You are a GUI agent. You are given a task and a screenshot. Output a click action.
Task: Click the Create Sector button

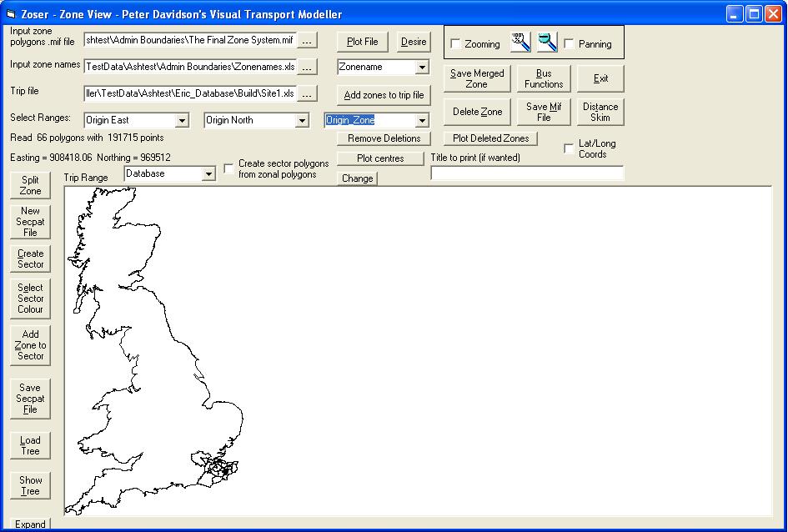pyautogui.click(x=30, y=258)
